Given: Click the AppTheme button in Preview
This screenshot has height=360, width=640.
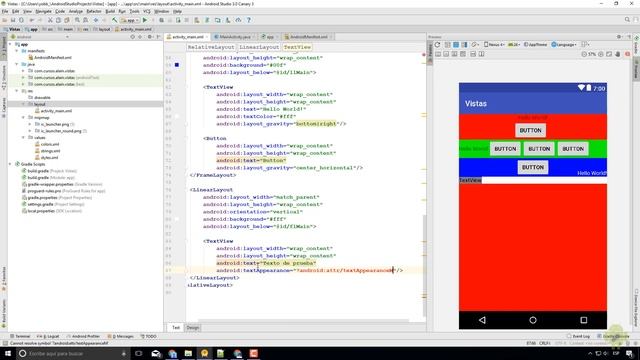Looking at the screenshot, I should 535,44.
